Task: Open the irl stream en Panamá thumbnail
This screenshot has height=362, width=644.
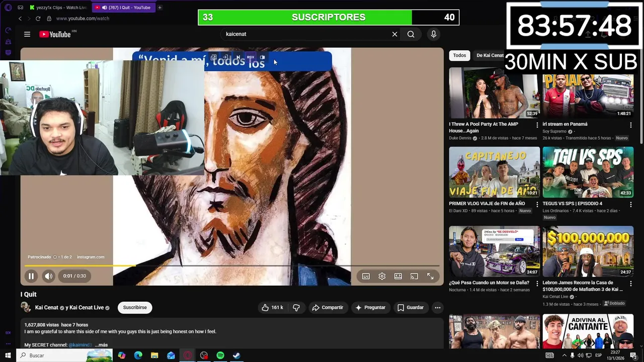Action: tap(588, 93)
